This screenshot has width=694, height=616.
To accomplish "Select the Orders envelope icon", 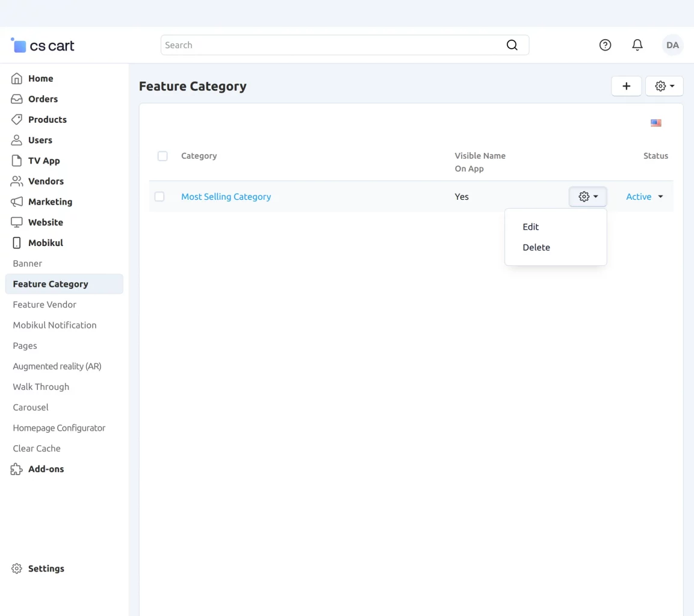I will 17,99.
